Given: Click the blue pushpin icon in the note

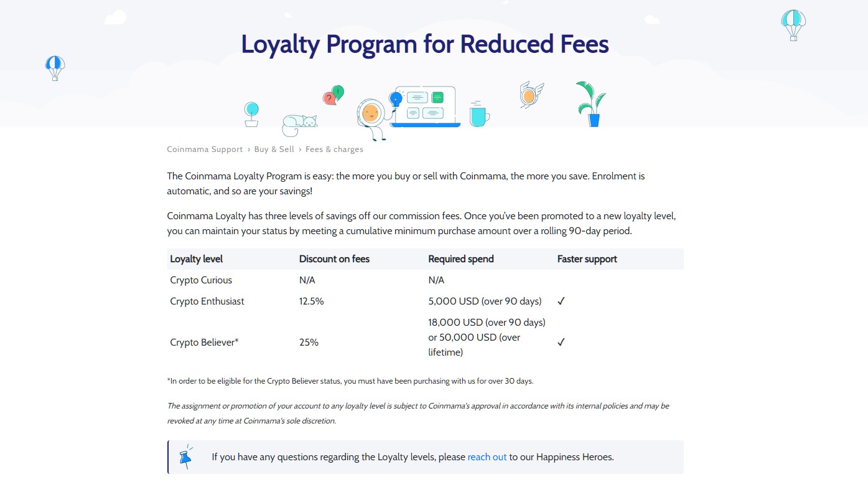Looking at the screenshot, I should click(185, 457).
